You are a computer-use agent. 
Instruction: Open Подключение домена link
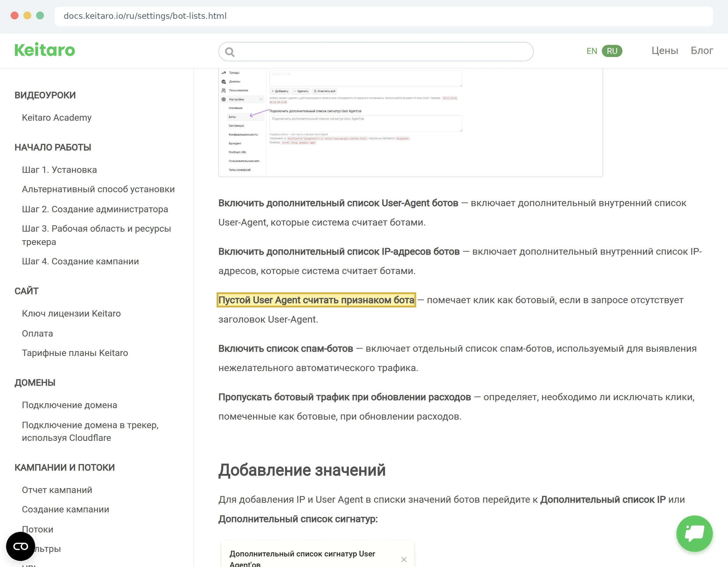pos(70,405)
